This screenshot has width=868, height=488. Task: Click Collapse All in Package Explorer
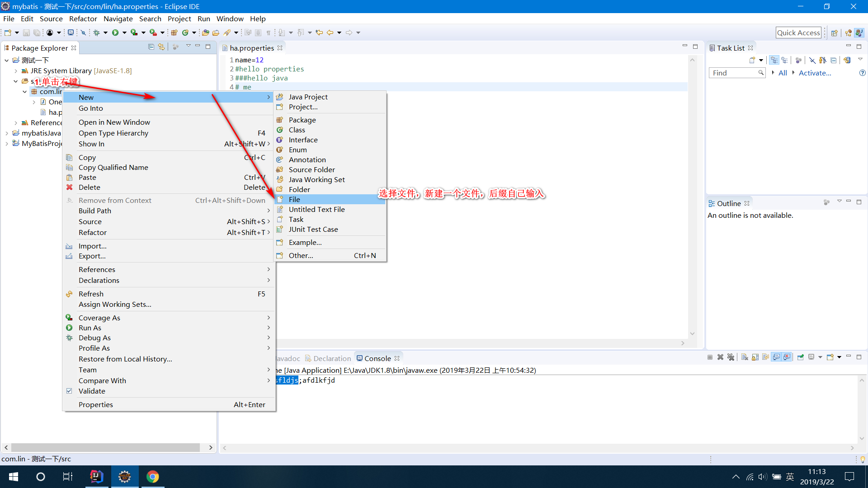tap(151, 47)
